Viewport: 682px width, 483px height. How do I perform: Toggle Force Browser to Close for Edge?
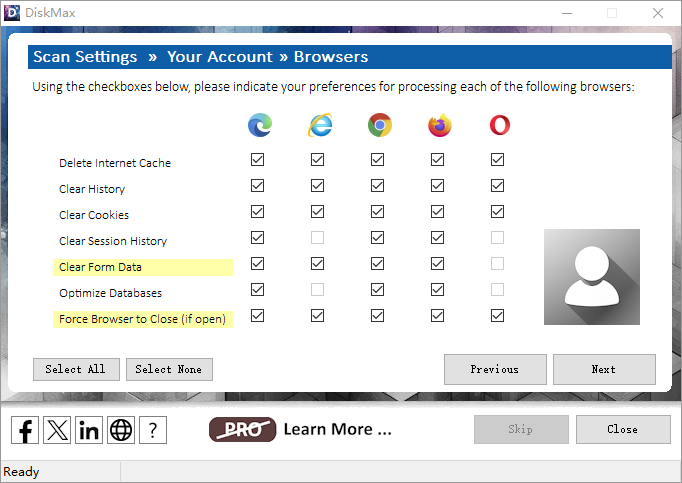[x=257, y=316]
